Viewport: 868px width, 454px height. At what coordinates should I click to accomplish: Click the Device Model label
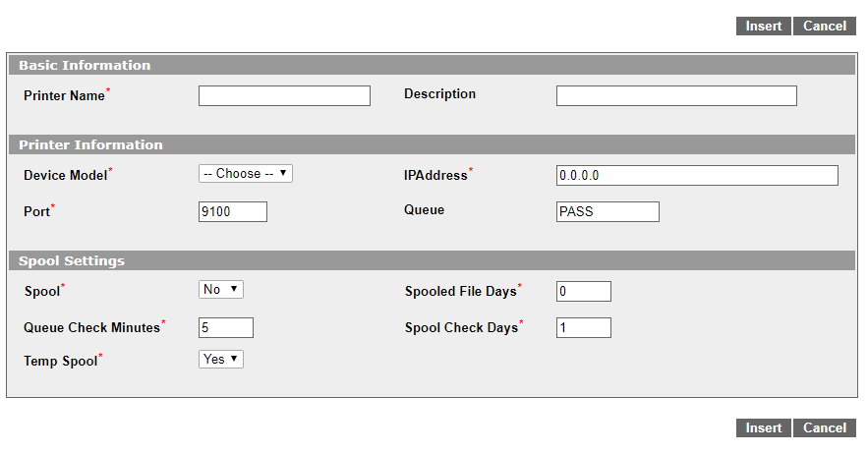tap(65, 176)
